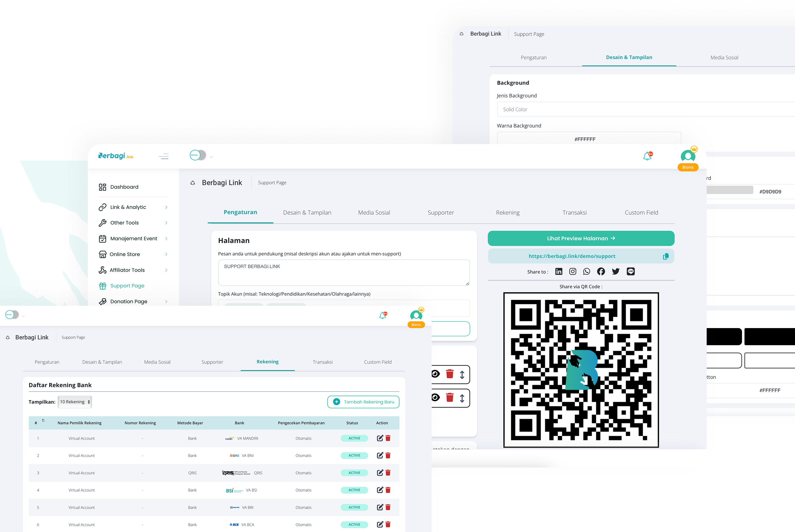Open the chevron next to the header toggle in middle window
Screen dimensions: 795x532
pos(211,157)
